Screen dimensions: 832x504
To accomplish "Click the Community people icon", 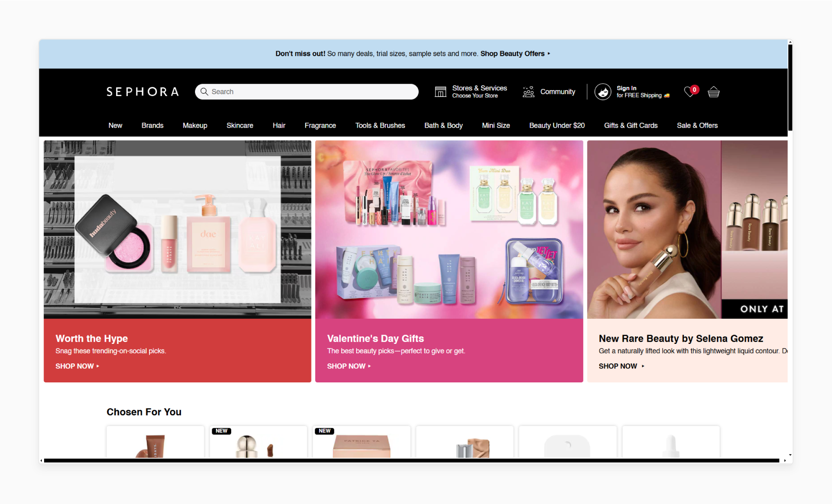I will [x=528, y=92].
